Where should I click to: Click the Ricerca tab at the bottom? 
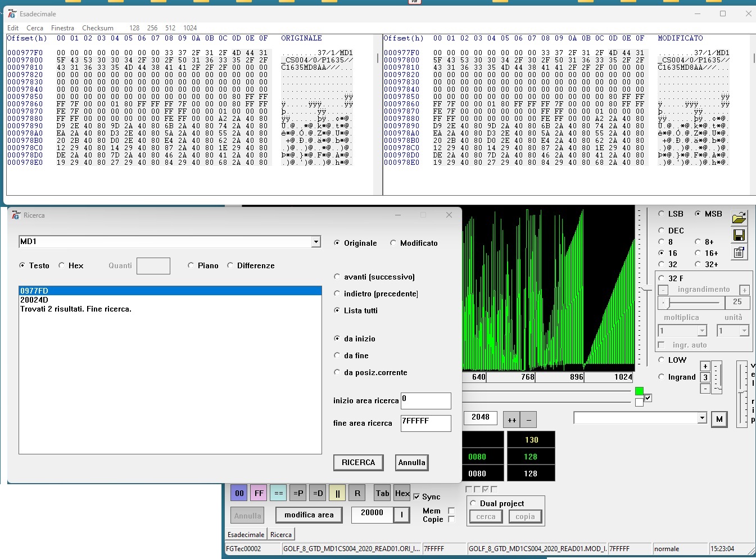pos(280,535)
